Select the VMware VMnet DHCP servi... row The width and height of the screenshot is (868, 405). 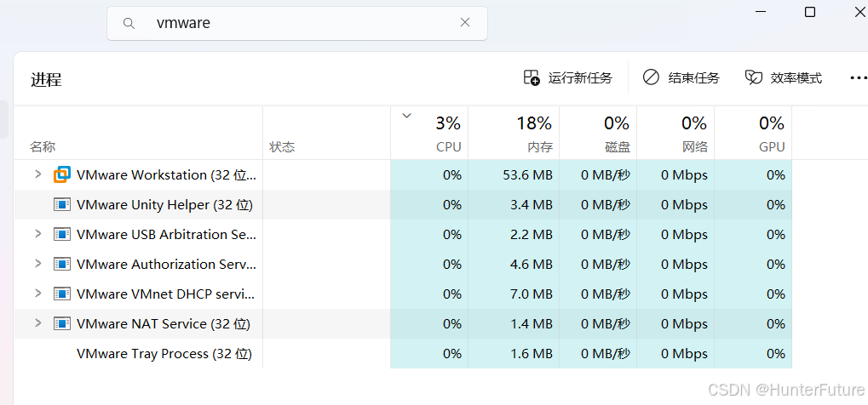[x=403, y=294]
